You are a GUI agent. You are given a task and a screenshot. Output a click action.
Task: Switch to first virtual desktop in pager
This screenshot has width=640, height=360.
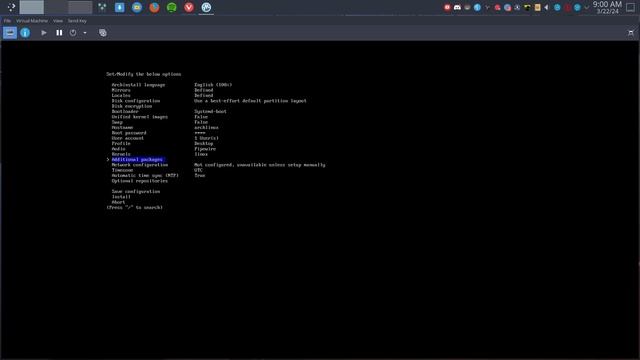[31, 7]
